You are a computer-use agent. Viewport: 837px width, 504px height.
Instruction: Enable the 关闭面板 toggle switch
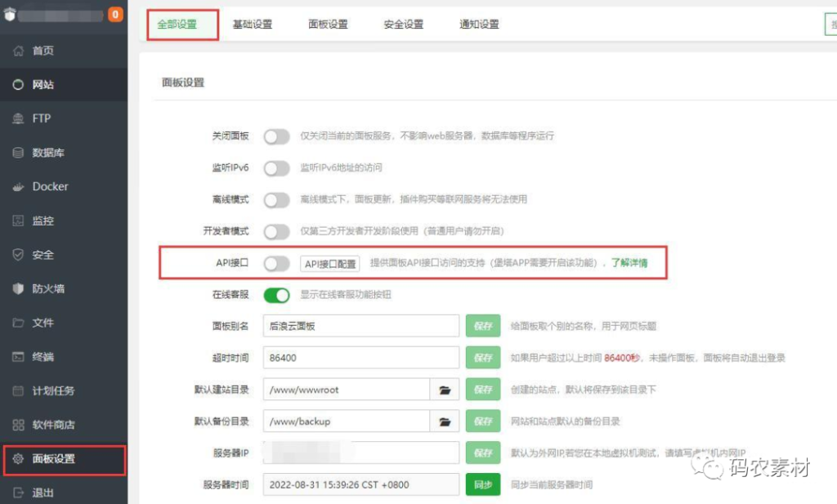pos(276,136)
